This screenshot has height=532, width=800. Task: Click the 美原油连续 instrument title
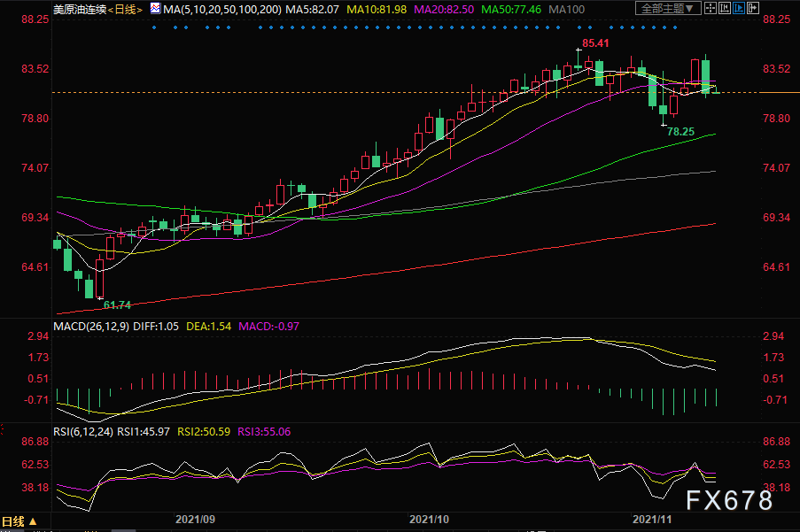(x=80, y=9)
